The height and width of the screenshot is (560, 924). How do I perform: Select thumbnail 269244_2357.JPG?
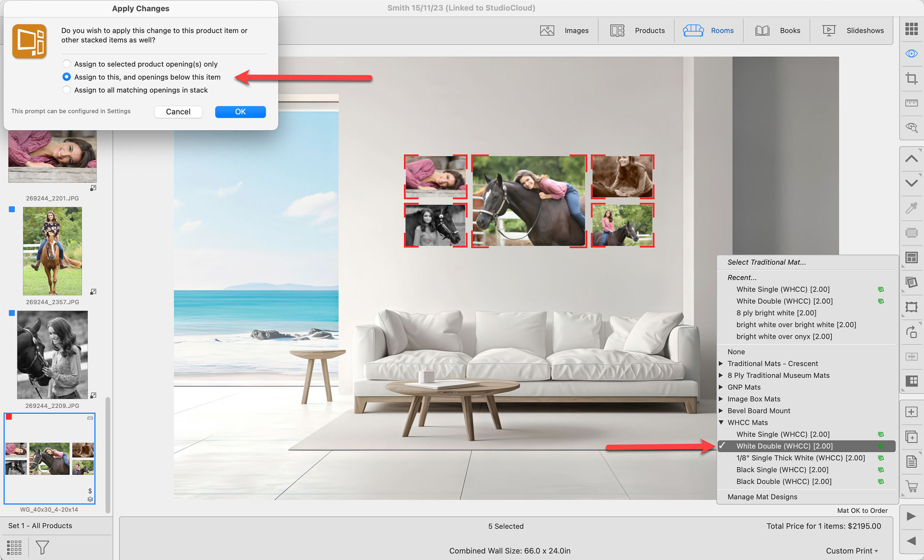point(52,251)
